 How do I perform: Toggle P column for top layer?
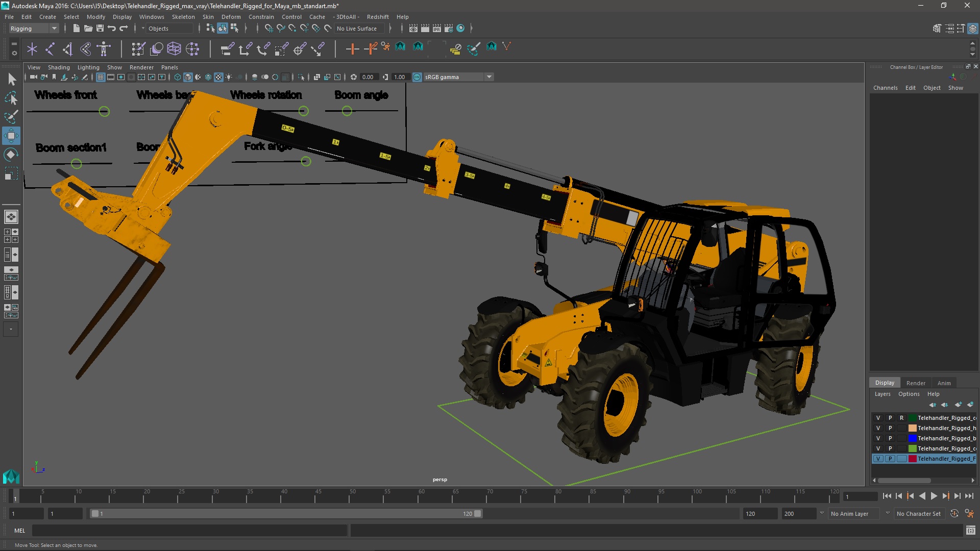coord(890,417)
